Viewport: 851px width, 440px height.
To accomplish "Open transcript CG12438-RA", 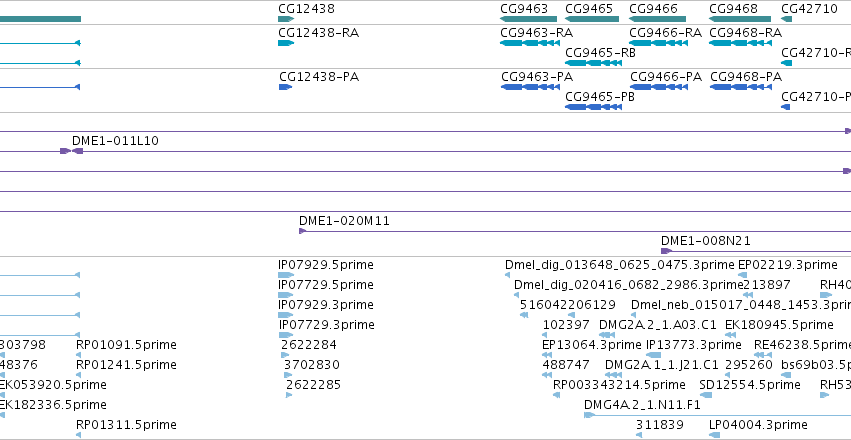I will tap(319, 33).
